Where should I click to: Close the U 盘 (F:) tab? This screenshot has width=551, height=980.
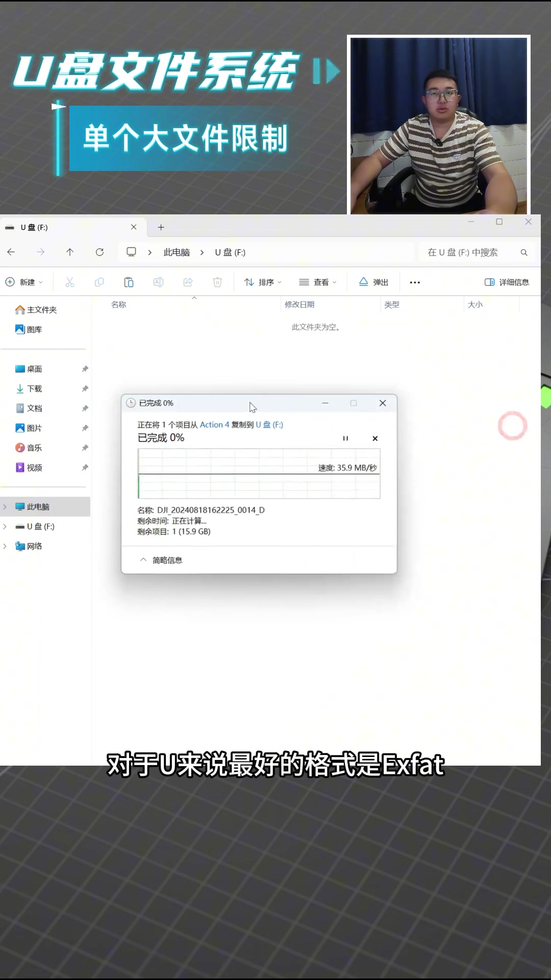coord(134,227)
